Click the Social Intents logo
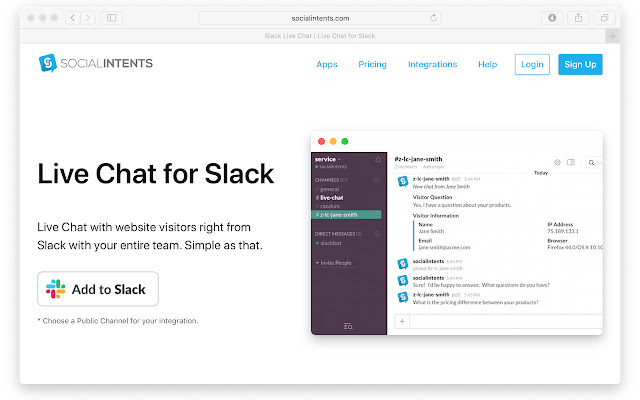 point(96,63)
